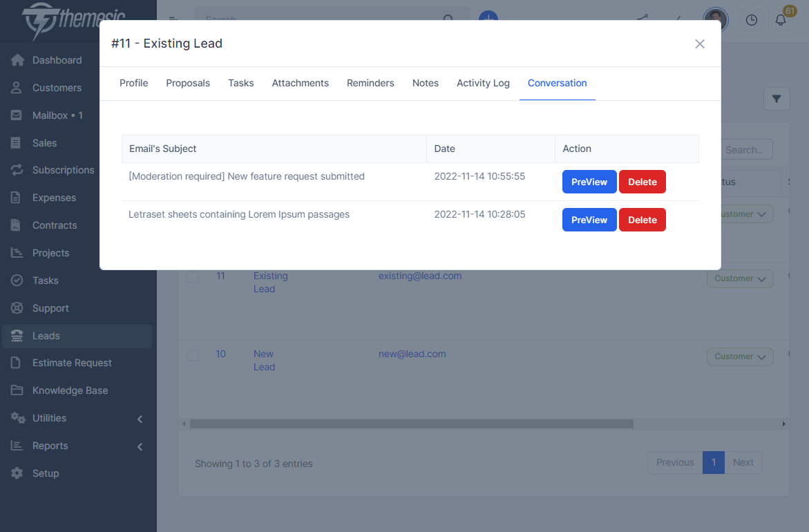Open the Customer status dropdown for New Lead
This screenshot has width=809, height=532.
point(739,357)
